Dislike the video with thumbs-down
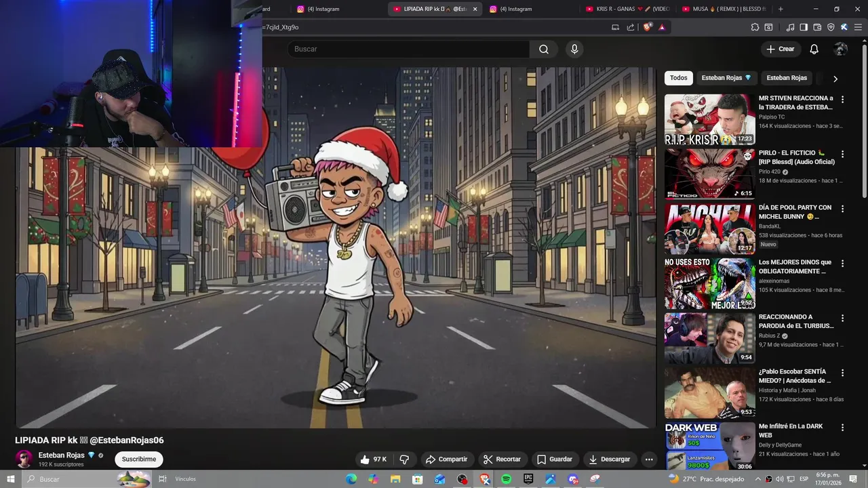Image resolution: width=868 pixels, height=488 pixels. pos(404,459)
